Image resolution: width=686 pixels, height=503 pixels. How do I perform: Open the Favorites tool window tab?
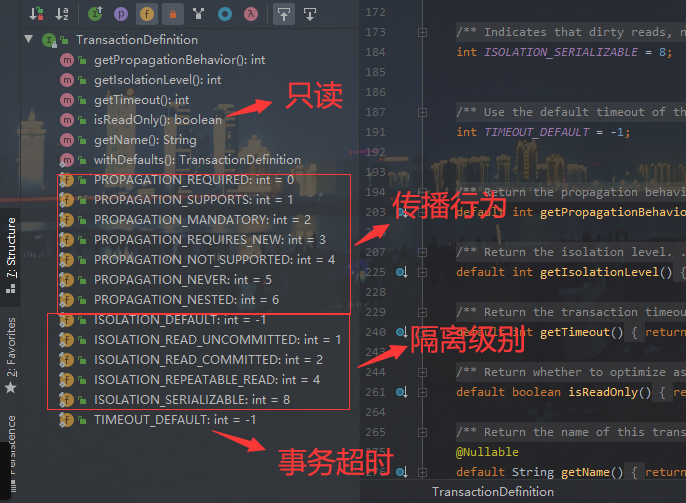point(11,355)
